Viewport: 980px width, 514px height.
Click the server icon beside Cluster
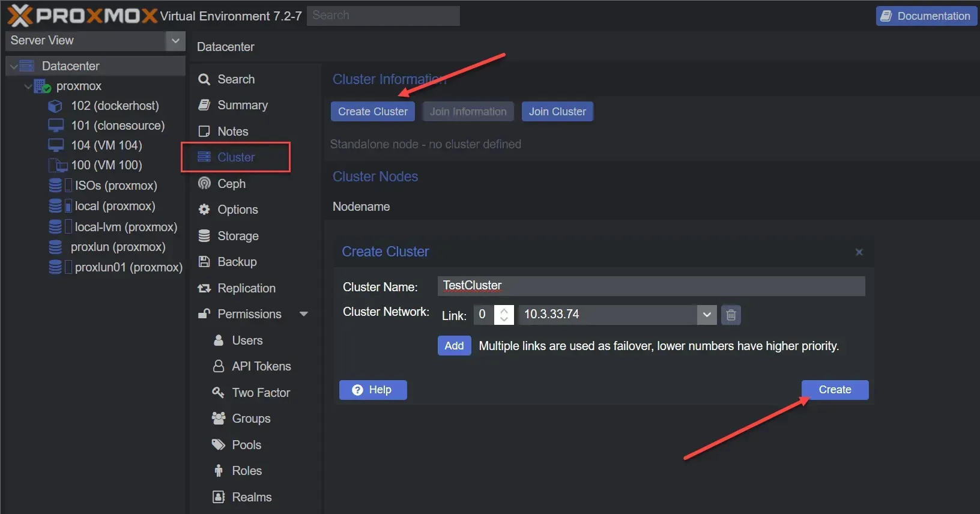[x=204, y=157]
